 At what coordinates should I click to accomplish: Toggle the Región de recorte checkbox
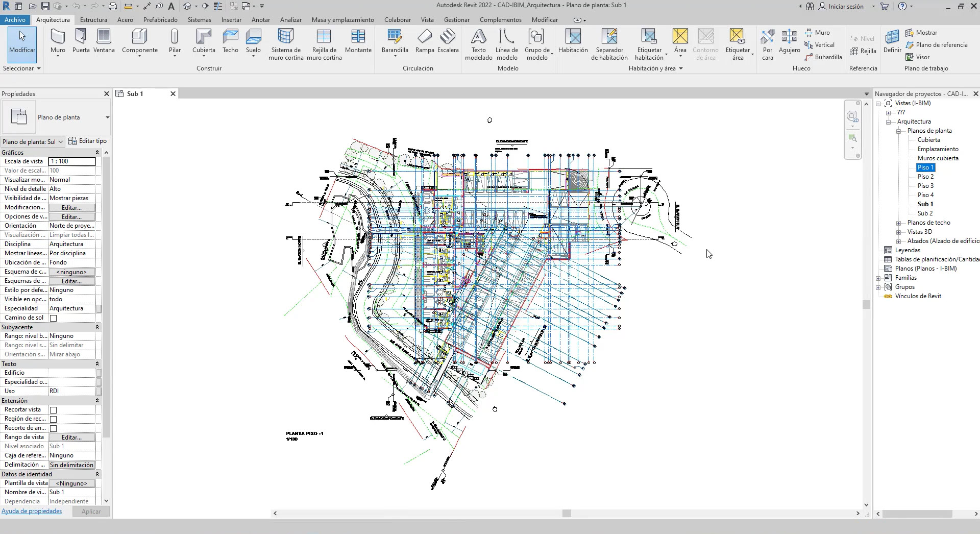[53, 419]
